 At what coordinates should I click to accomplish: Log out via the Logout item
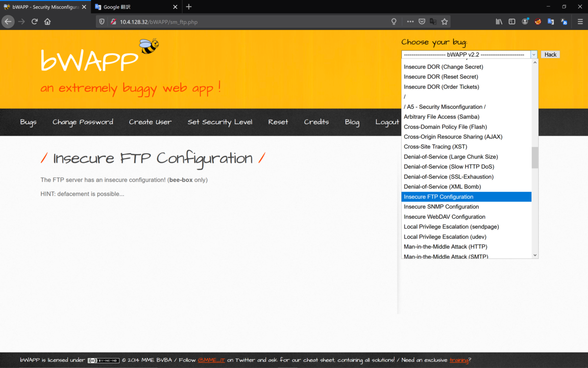[387, 122]
